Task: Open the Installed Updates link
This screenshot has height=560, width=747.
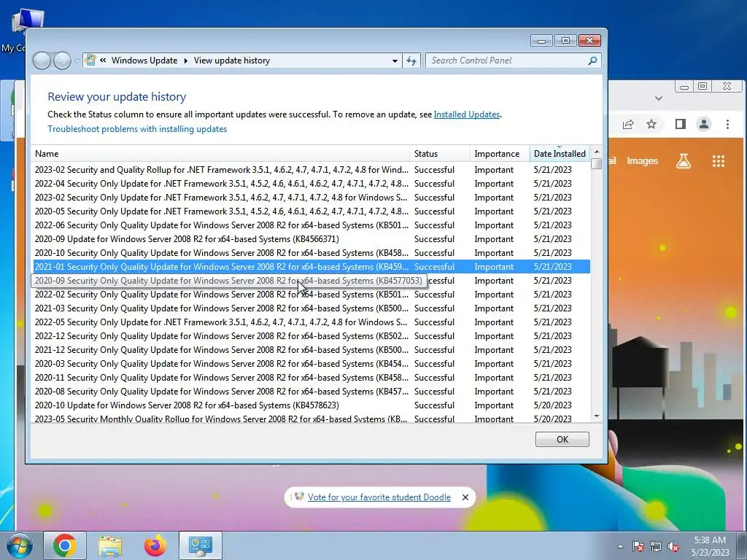Action: (x=466, y=114)
